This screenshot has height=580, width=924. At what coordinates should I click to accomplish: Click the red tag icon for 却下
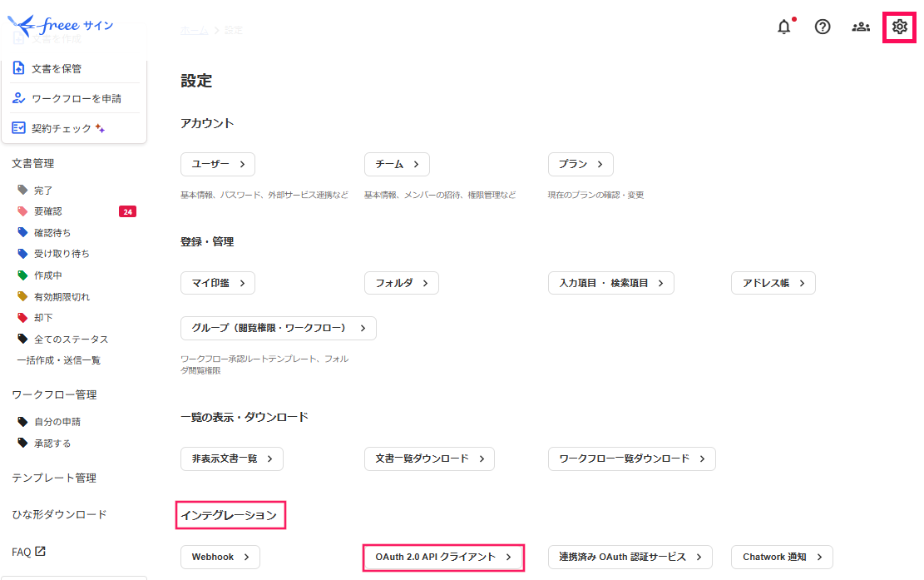click(22, 318)
